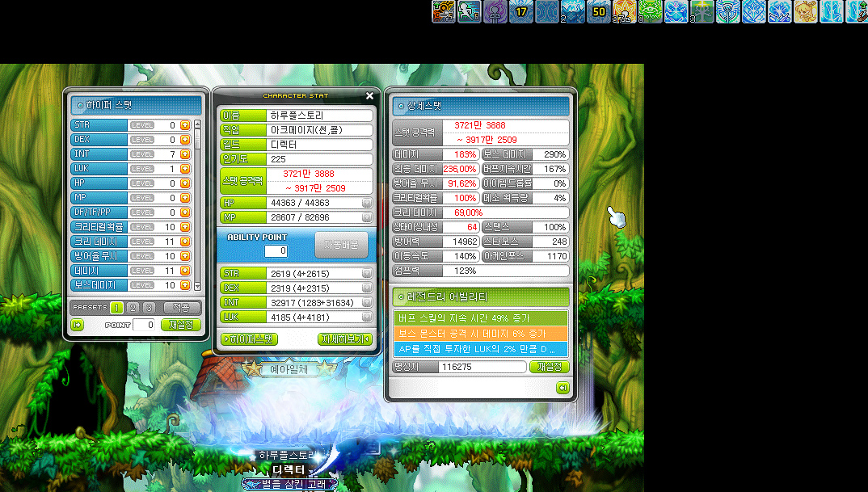Image resolution: width=868 pixels, height=492 pixels.
Task: Click the yellow puppy pet buff icon
Action: 805,11
